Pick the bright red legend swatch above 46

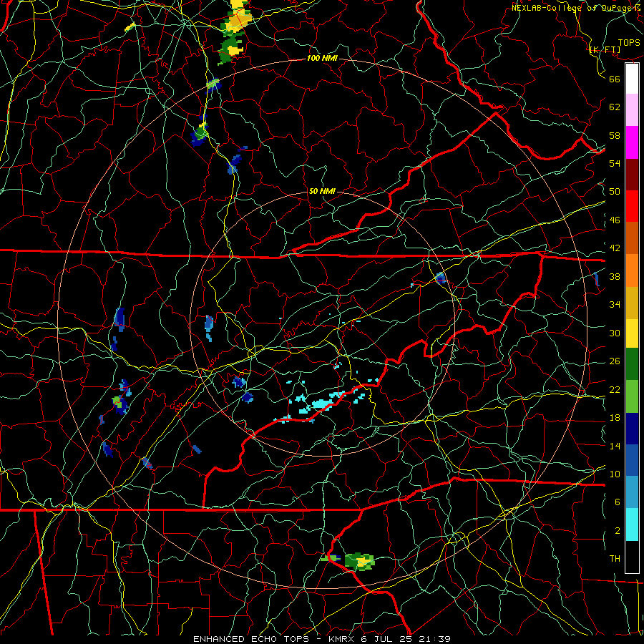632,206
